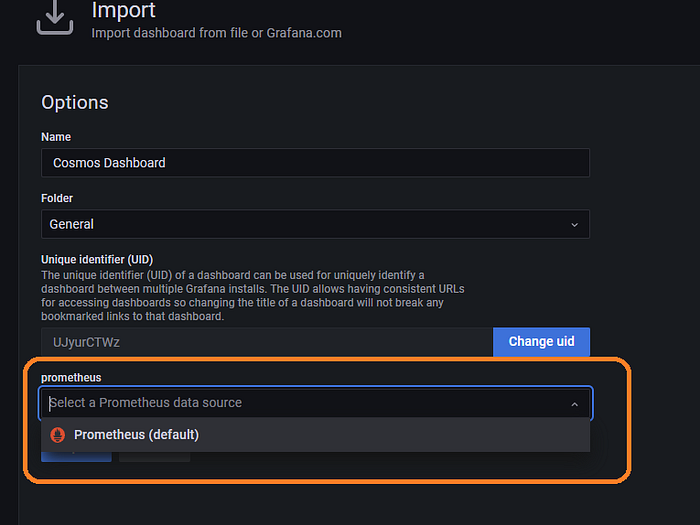This screenshot has height=525, width=700.
Task: Collapse the Prometheus data source dropdown chevron
Action: [x=575, y=404]
